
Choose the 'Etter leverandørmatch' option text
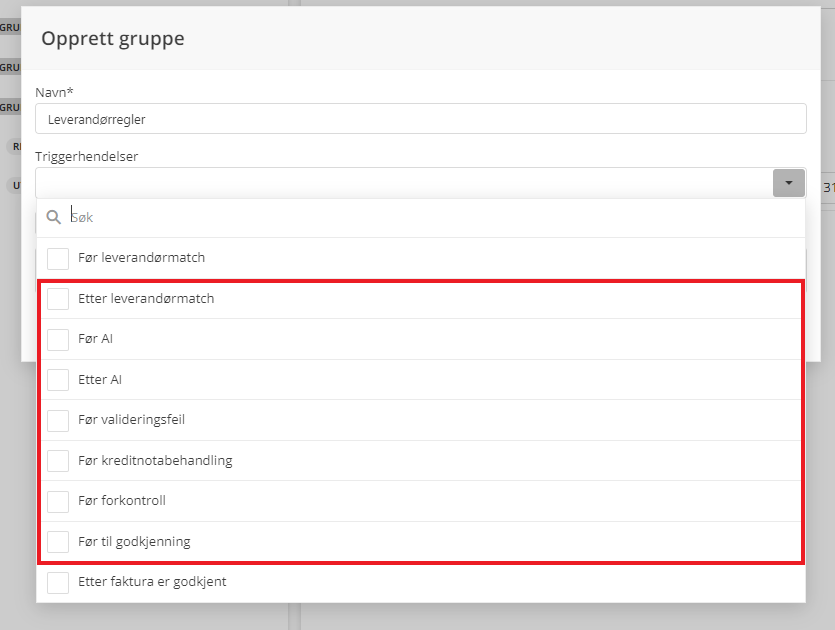pos(146,299)
